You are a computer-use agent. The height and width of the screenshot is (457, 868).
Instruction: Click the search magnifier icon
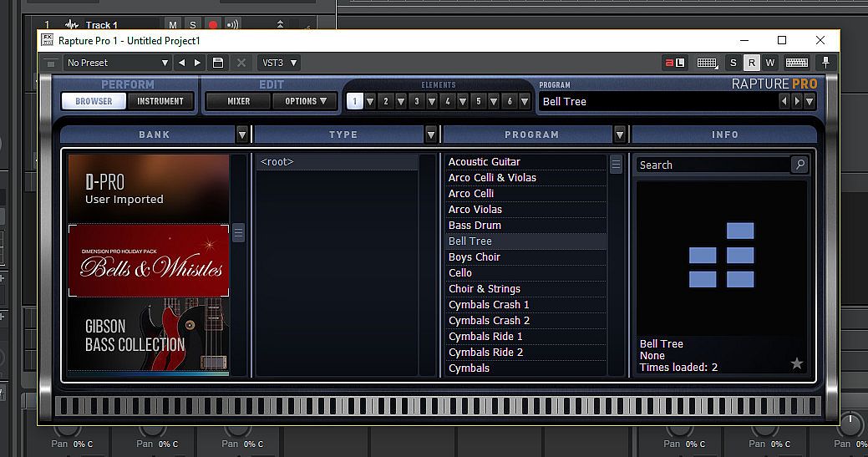tap(799, 165)
